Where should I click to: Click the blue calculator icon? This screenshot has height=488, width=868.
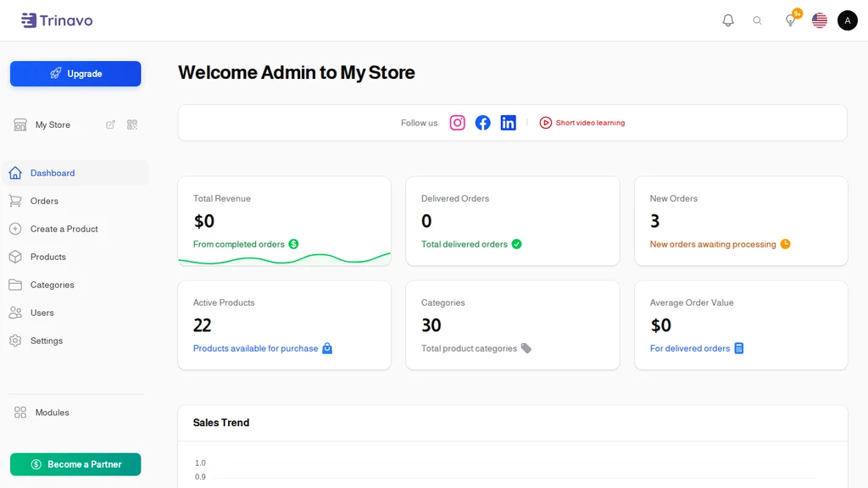[738, 348]
